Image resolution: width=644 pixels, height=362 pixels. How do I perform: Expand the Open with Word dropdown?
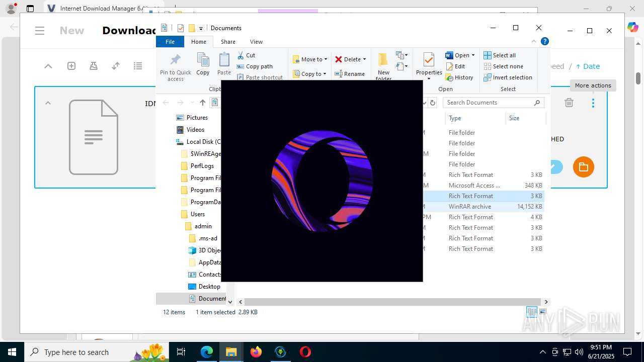coord(473,55)
